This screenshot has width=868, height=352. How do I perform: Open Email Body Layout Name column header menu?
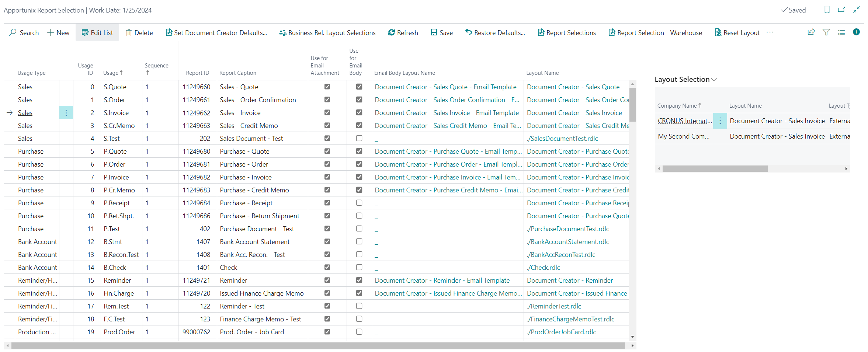(405, 73)
